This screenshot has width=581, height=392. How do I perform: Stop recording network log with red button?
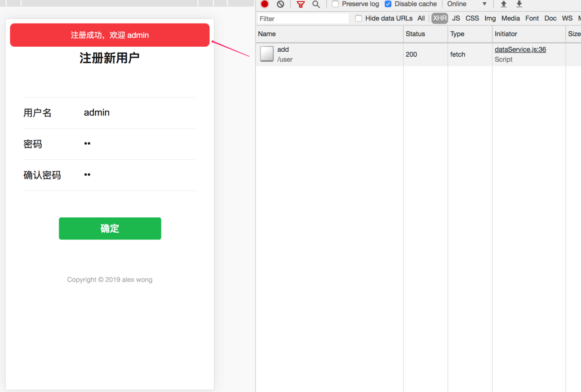(265, 4)
